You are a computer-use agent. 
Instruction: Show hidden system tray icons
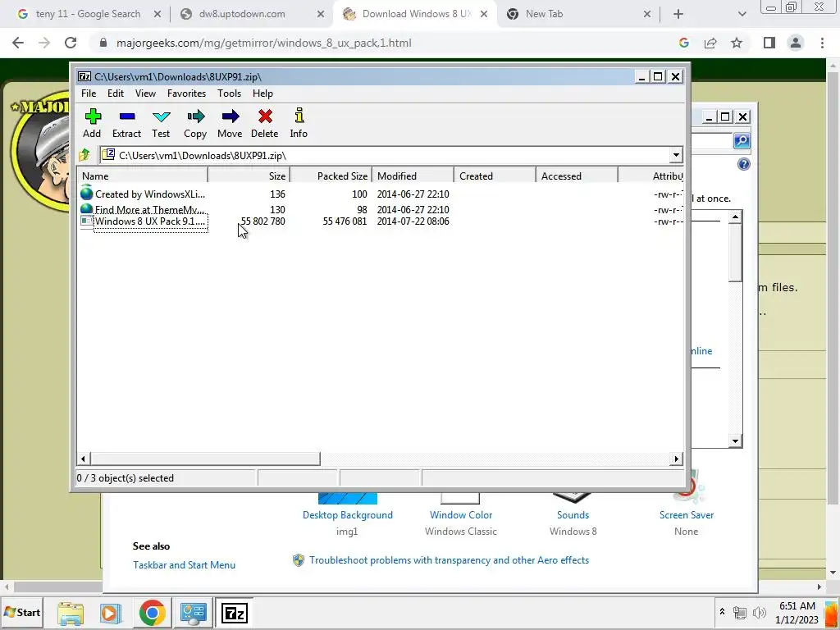(722, 612)
